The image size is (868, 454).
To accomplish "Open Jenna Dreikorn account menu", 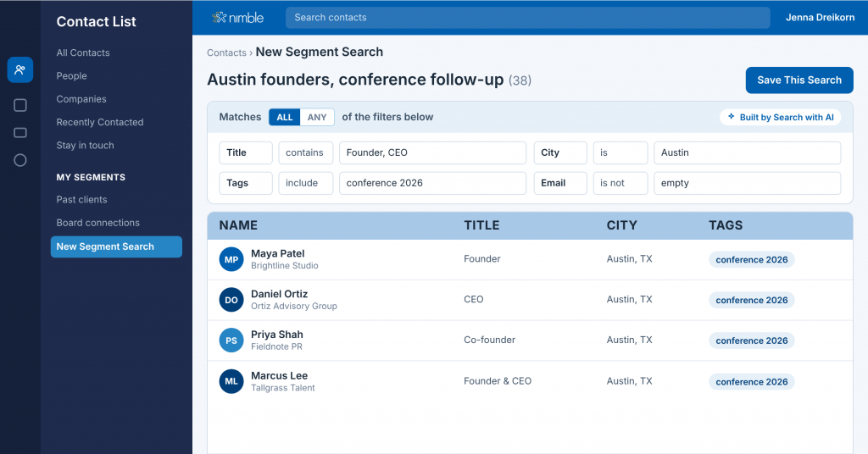I will tap(820, 17).
